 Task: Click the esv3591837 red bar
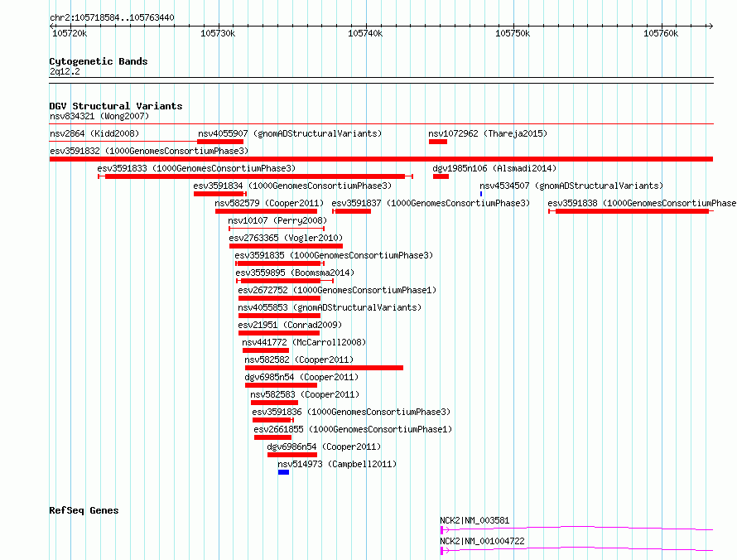click(x=354, y=211)
